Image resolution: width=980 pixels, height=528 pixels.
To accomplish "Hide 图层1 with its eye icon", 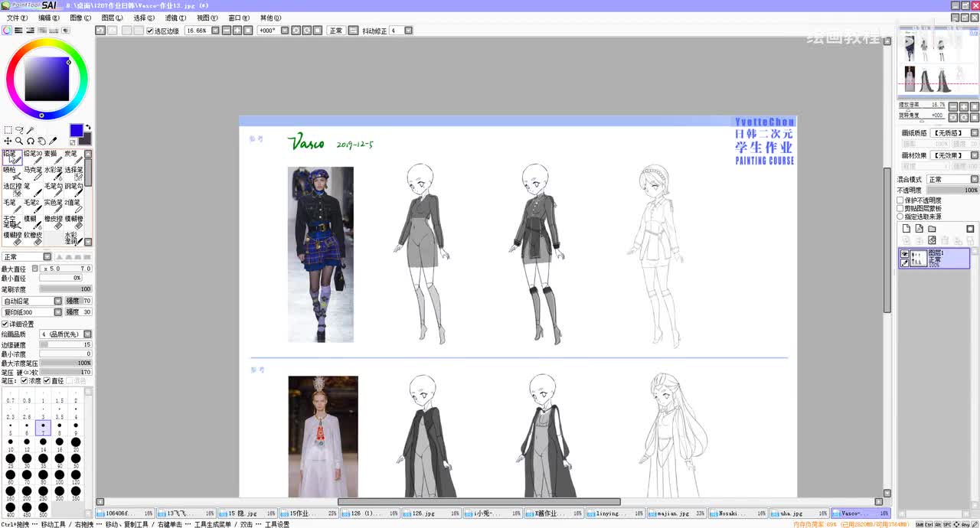I will point(904,254).
